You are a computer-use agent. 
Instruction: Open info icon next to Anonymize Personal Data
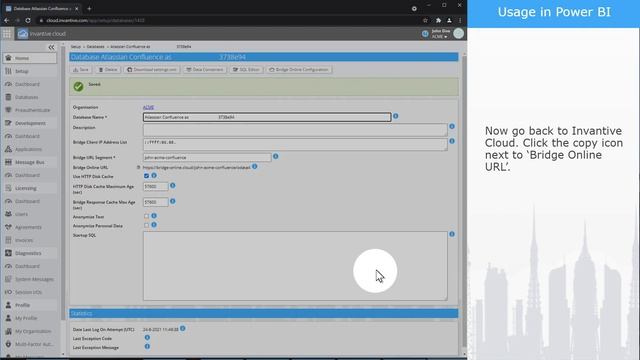(154, 224)
